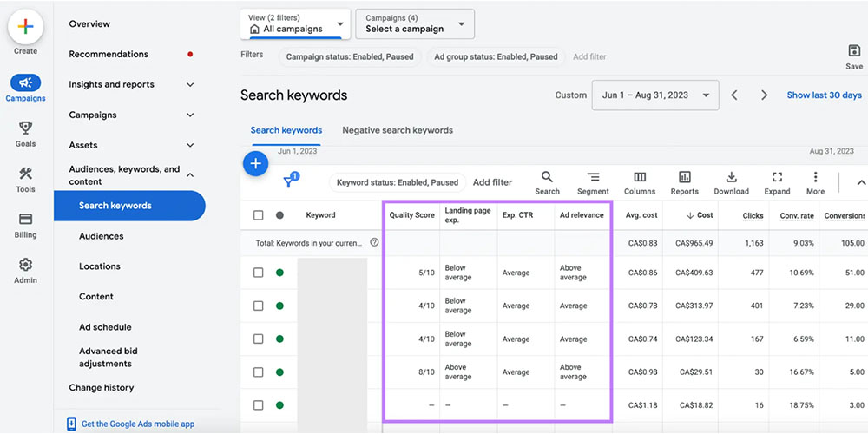
Task: Click the Recommendations red notification dot
Action: (190, 54)
